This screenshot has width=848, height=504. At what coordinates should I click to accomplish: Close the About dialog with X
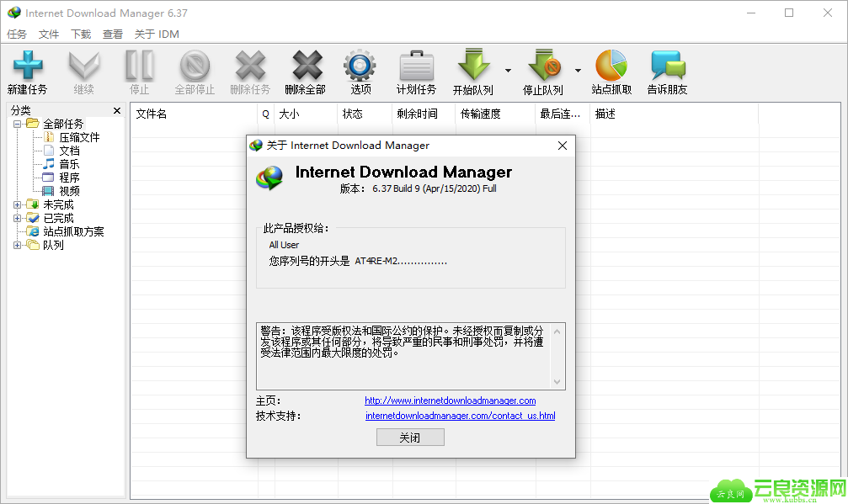tap(563, 146)
